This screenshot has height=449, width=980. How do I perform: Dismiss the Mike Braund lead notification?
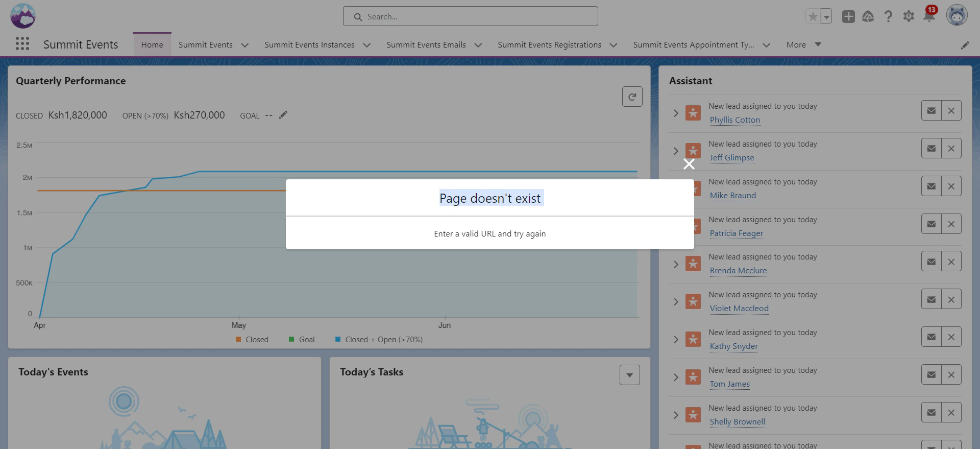click(x=951, y=186)
